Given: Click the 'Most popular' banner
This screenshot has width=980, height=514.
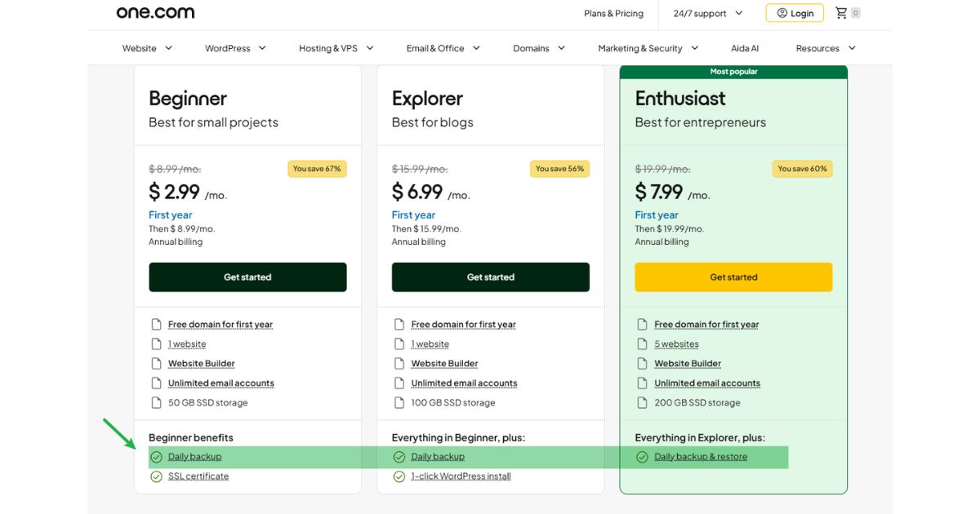Looking at the screenshot, I should pos(733,72).
